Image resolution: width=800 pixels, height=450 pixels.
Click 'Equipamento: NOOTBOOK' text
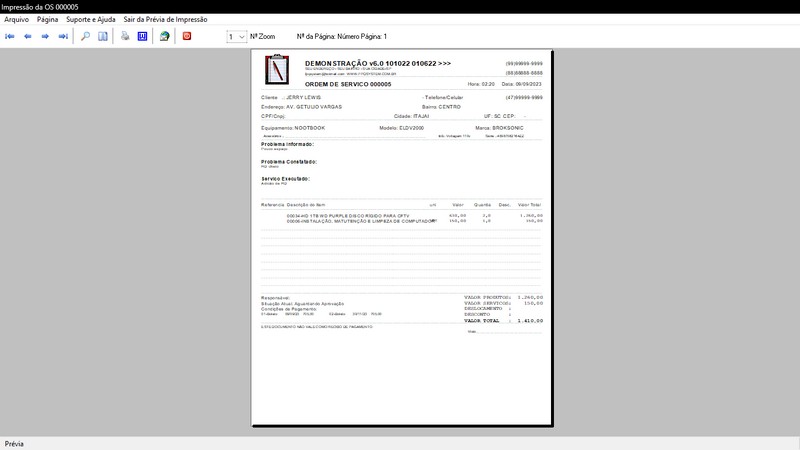pyautogui.click(x=293, y=128)
